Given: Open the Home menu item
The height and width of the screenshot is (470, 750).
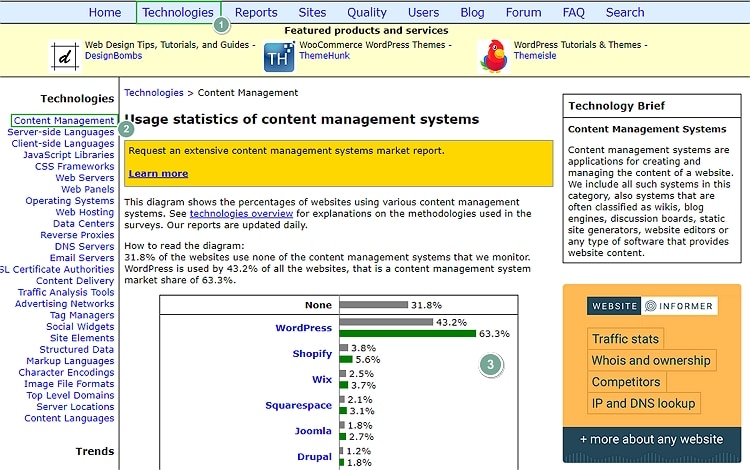Looking at the screenshot, I should pos(105,12).
